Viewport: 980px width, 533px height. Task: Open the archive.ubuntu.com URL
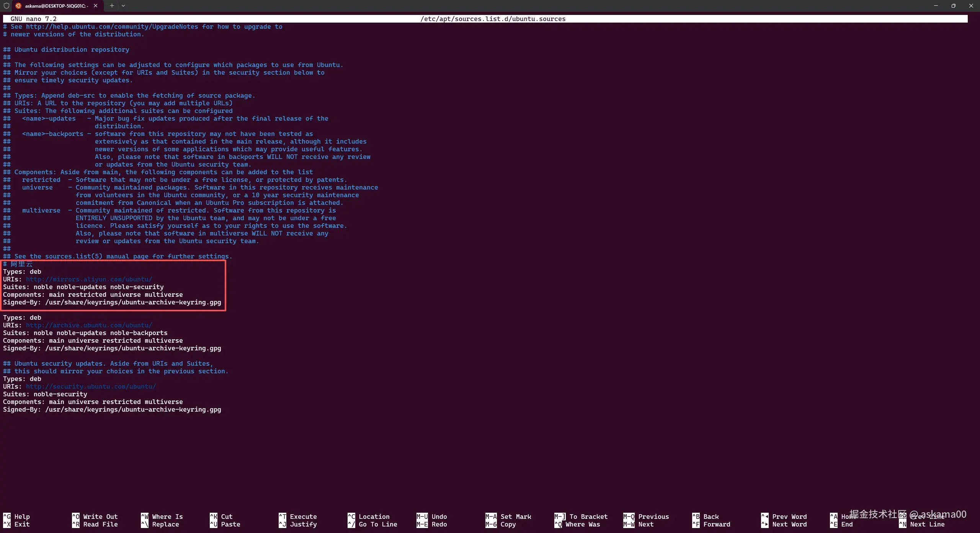89,325
